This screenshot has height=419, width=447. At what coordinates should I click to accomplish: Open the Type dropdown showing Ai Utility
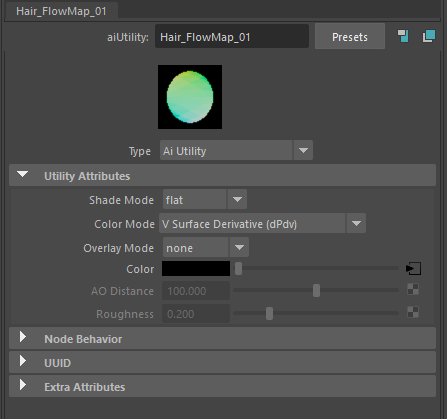pyautogui.click(x=236, y=151)
